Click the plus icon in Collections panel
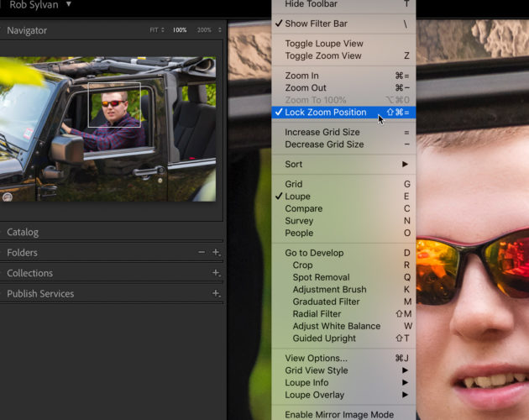Screen dimensions: 529x420 (217, 273)
